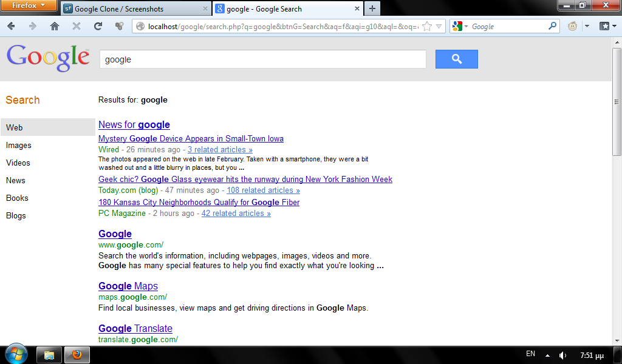Select Videos in the search sidebar
The image size is (622, 364).
(x=18, y=163)
